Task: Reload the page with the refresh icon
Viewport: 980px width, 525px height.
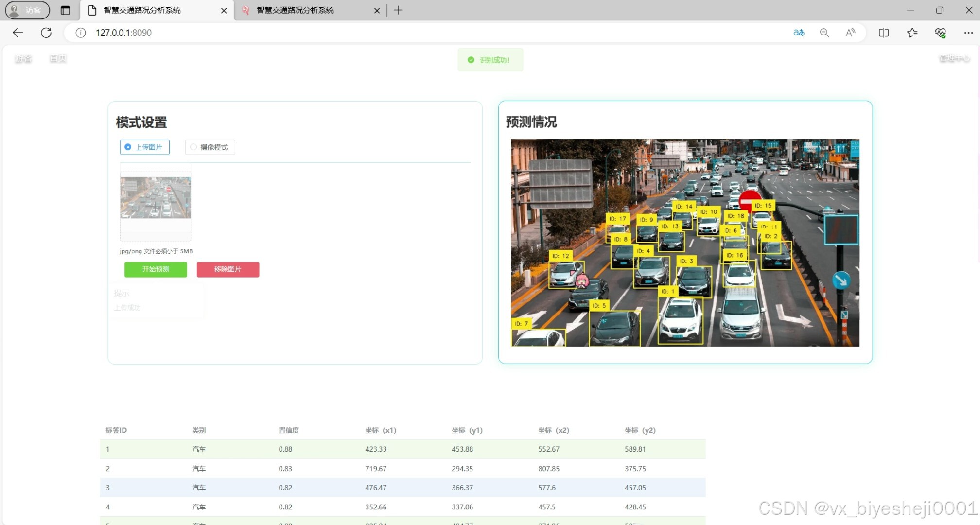Action: tap(46, 33)
